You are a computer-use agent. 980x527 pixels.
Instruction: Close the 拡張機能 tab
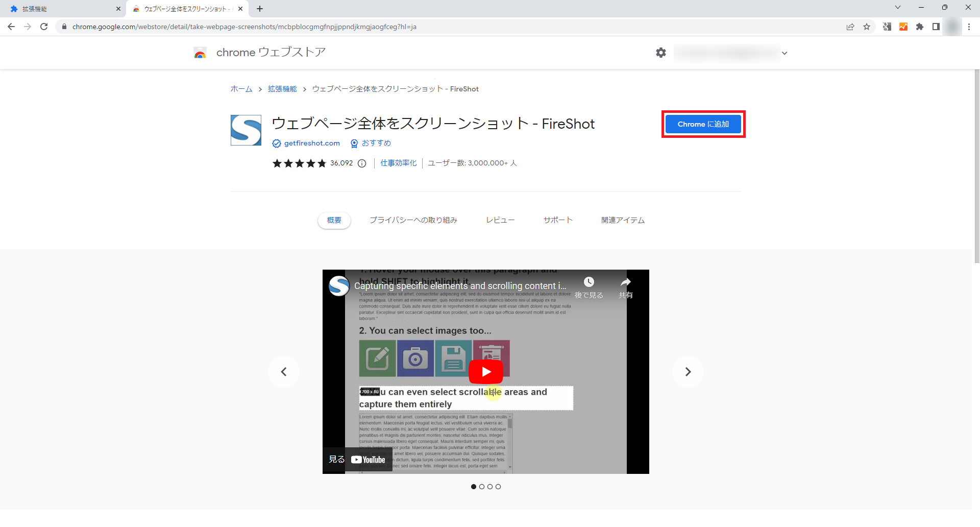[x=118, y=9]
